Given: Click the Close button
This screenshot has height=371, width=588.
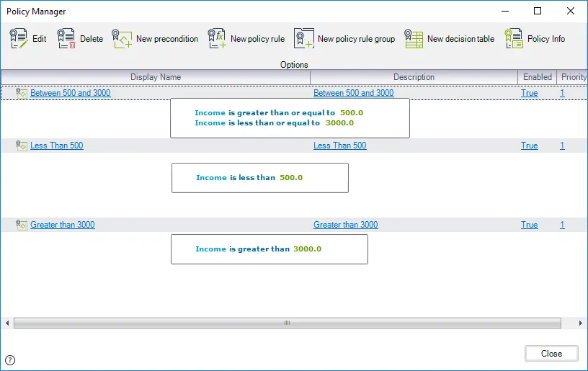Looking at the screenshot, I should pyautogui.click(x=551, y=354).
